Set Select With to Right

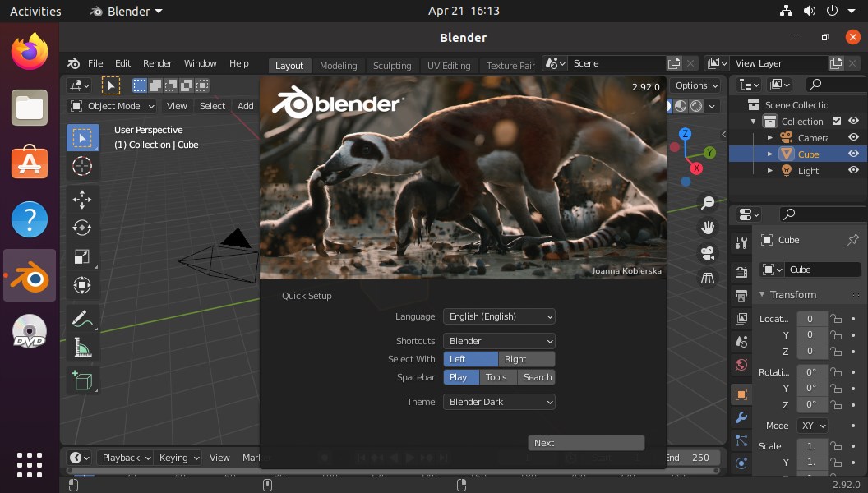point(526,359)
